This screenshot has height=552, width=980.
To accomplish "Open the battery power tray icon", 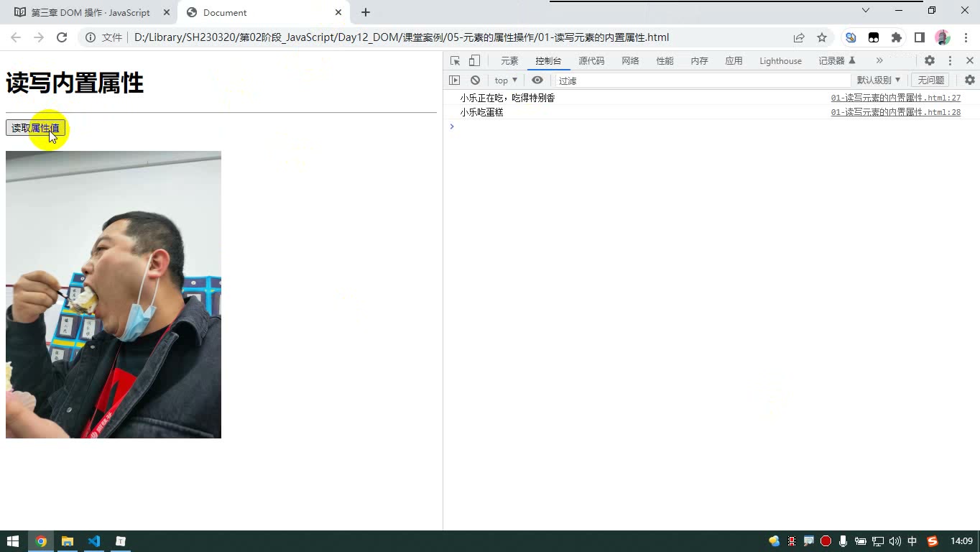I will (860, 541).
